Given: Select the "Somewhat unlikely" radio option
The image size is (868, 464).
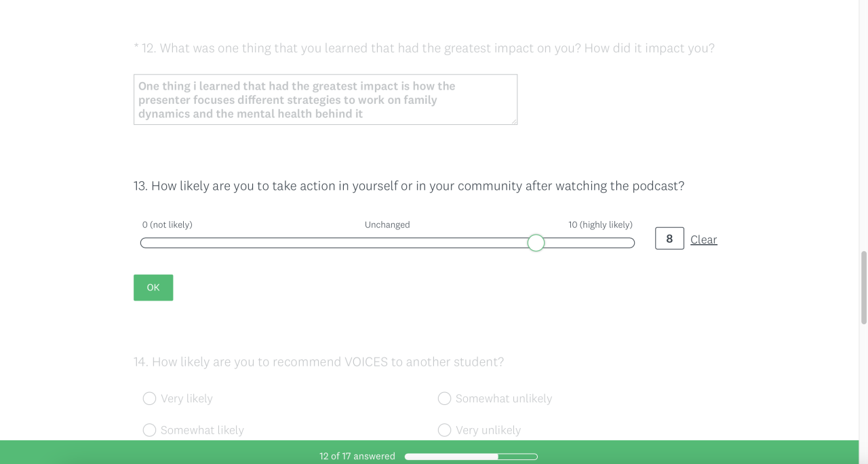Looking at the screenshot, I should point(444,399).
